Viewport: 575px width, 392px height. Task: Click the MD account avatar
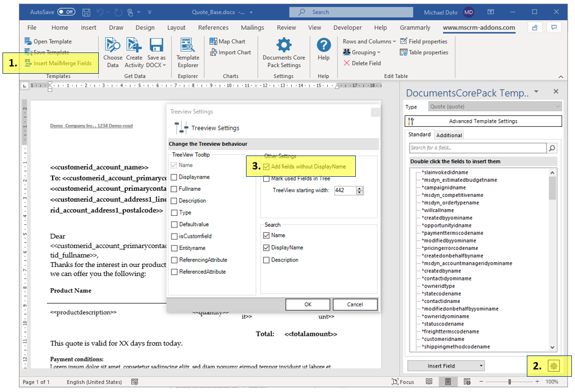coord(469,12)
